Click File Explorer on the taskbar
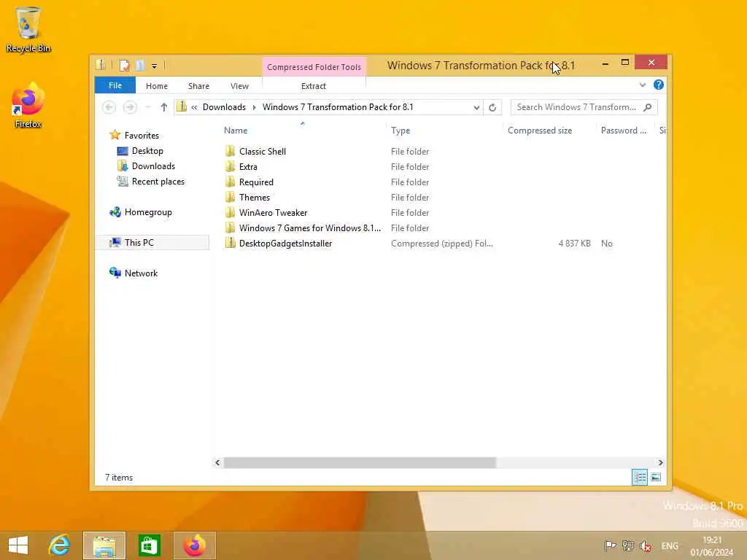Image resolution: width=747 pixels, height=560 pixels. point(104,545)
